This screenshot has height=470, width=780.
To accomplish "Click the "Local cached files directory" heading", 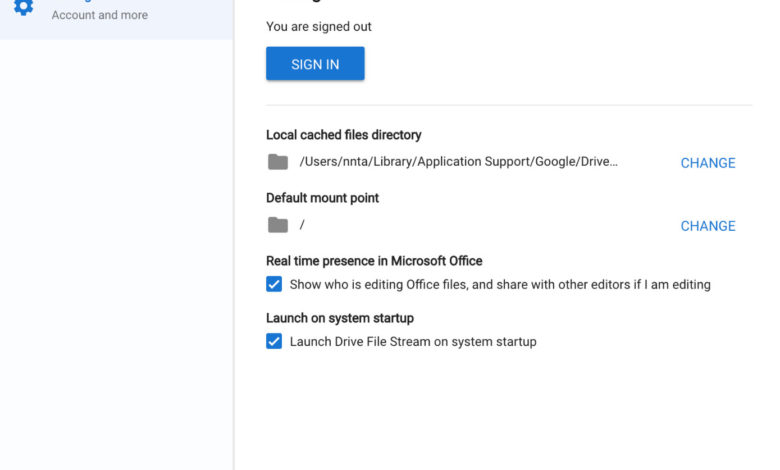I will click(x=343, y=135).
